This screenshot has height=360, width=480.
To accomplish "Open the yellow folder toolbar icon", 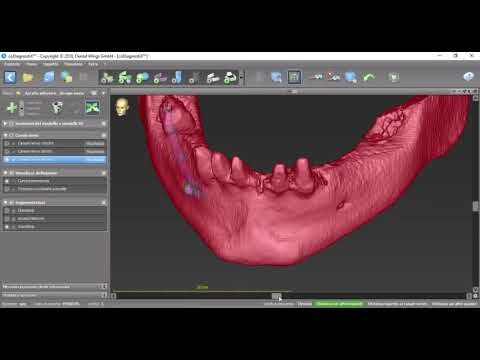I will pos(28,77).
